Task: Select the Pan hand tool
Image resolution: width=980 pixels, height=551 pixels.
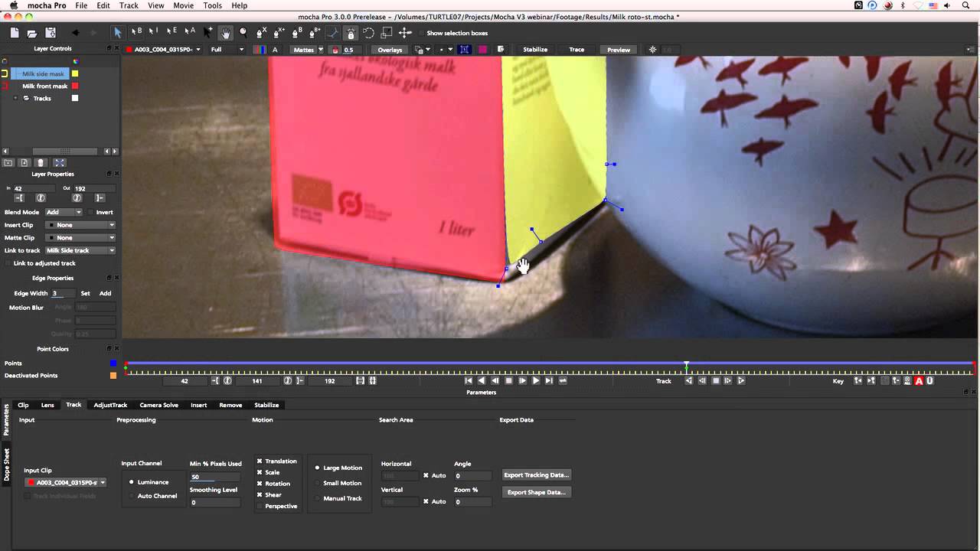Action: click(x=226, y=32)
